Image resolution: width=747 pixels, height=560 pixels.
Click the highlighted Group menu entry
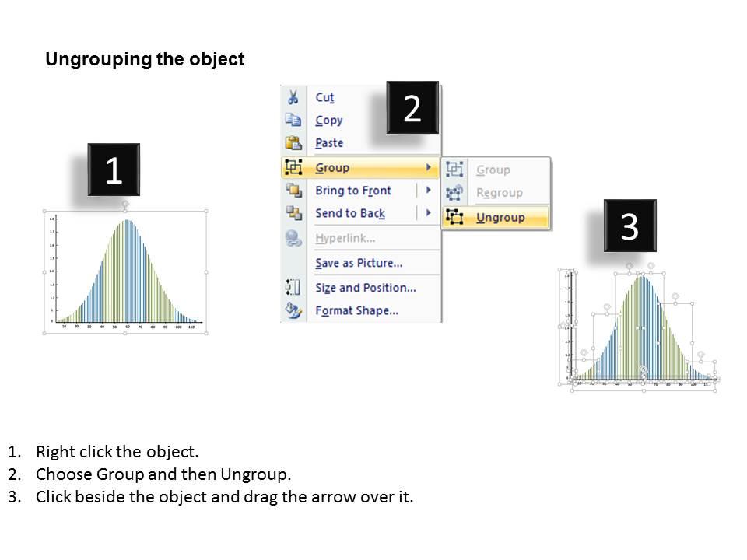pos(333,167)
